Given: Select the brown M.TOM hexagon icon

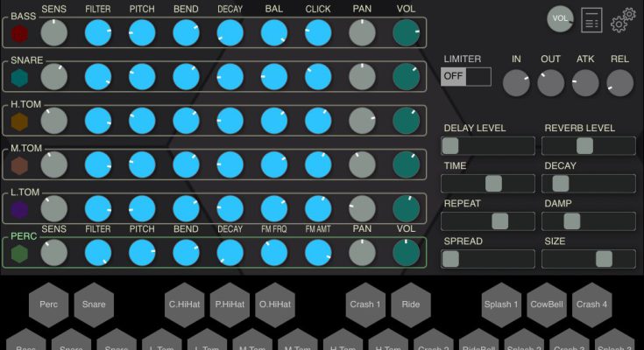Looking at the screenshot, I should (x=19, y=164).
